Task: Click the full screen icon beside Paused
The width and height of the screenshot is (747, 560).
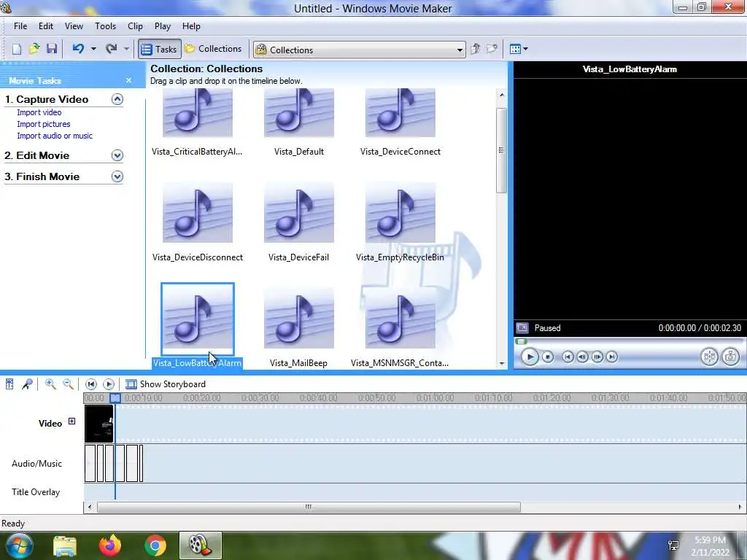Action: (x=522, y=328)
